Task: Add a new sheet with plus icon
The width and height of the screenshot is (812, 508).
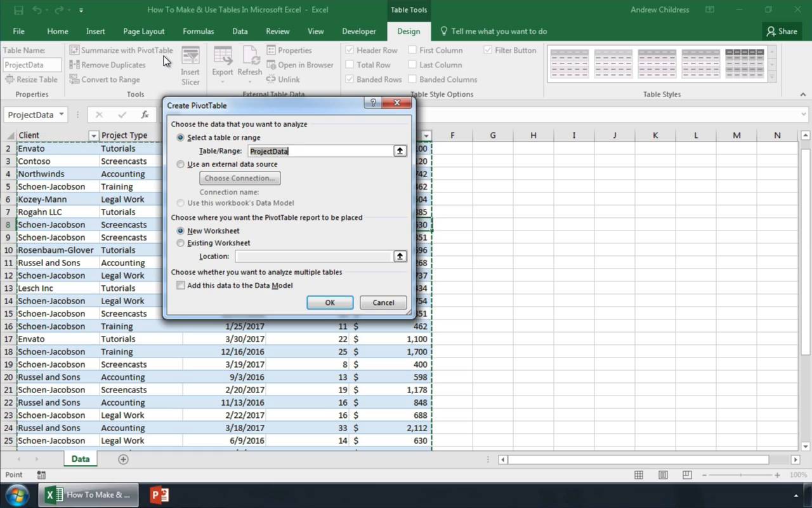Action: coord(123,459)
